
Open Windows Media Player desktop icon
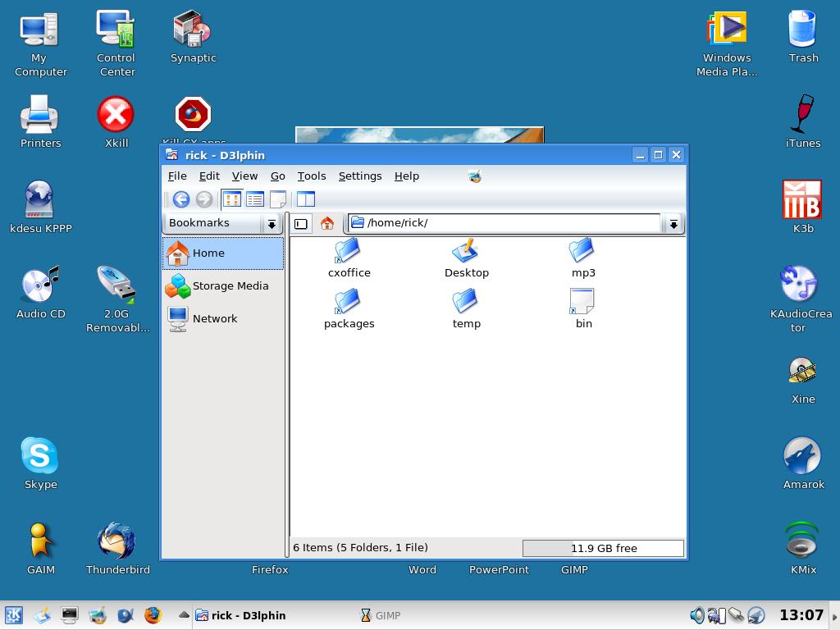pos(727,44)
